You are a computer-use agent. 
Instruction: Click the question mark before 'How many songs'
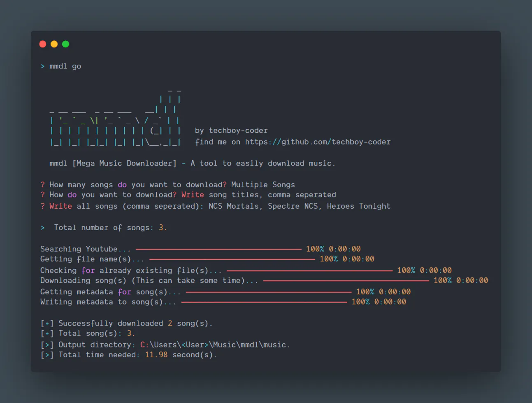coord(42,185)
